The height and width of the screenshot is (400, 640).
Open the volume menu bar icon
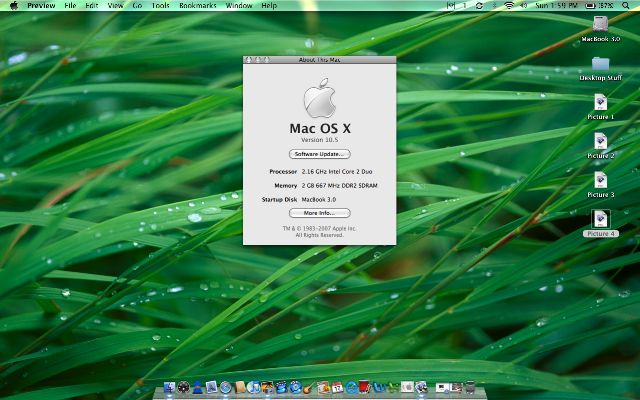pos(523,6)
